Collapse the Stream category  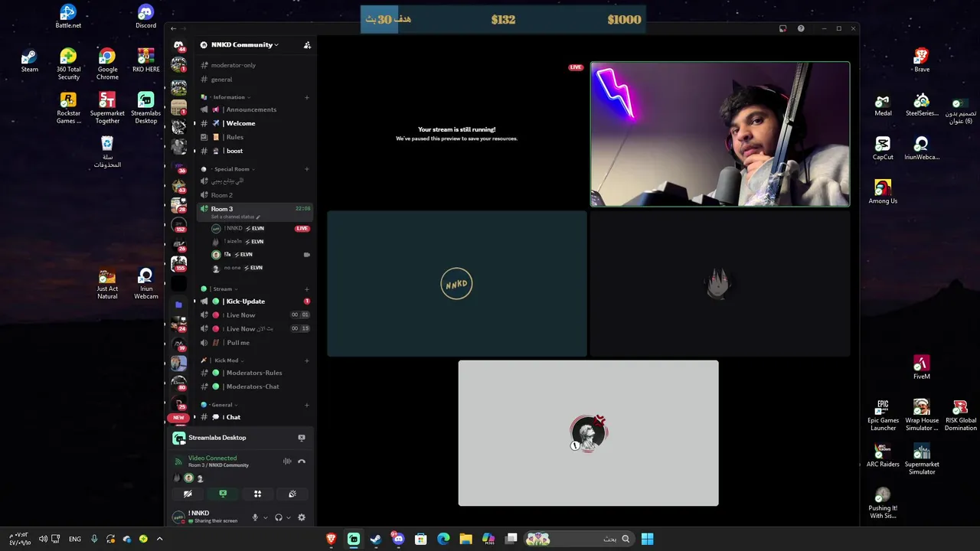pyautogui.click(x=225, y=289)
